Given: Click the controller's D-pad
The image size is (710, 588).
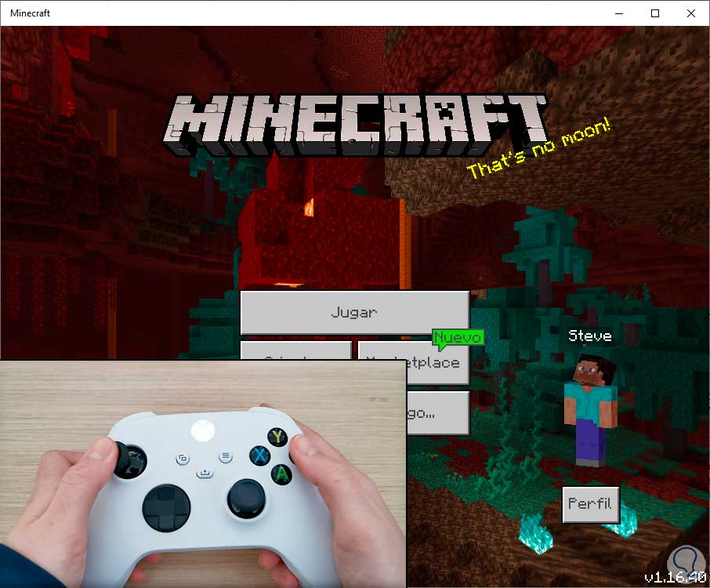Looking at the screenshot, I should pyautogui.click(x=166, y=508).
